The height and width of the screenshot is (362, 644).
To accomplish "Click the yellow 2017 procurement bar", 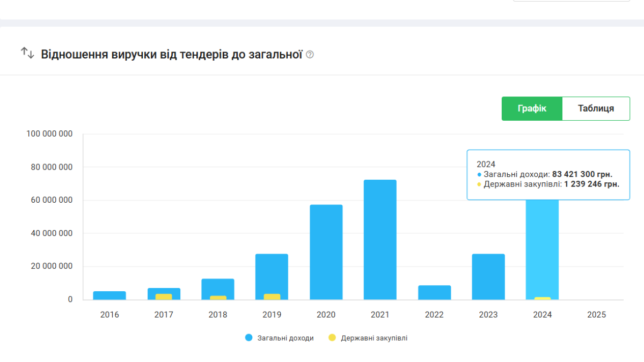I will coord(164,297).
